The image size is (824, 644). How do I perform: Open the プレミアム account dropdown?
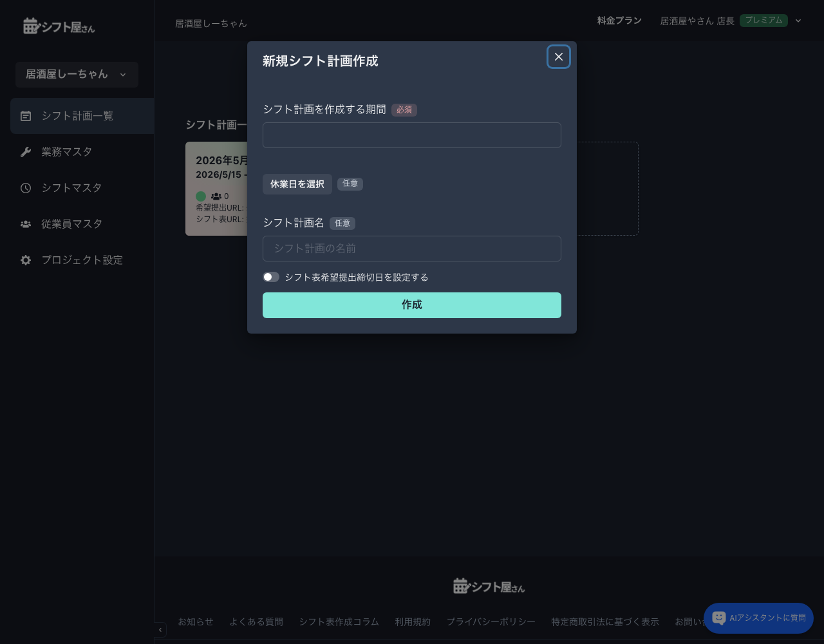(798, 21)
